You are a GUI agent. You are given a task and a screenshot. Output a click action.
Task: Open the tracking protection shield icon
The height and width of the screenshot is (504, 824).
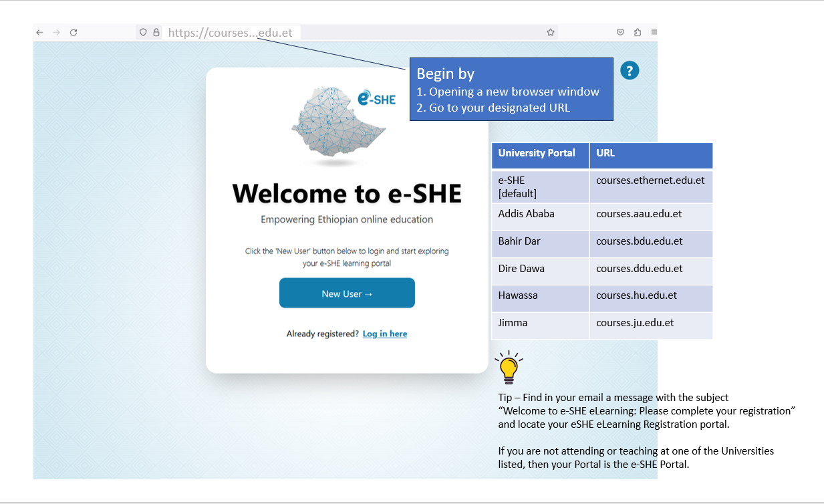pos(143,31)
